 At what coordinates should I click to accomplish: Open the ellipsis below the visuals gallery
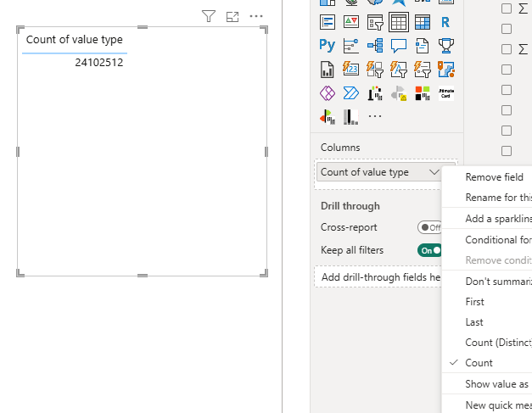(x=374, y=116)
